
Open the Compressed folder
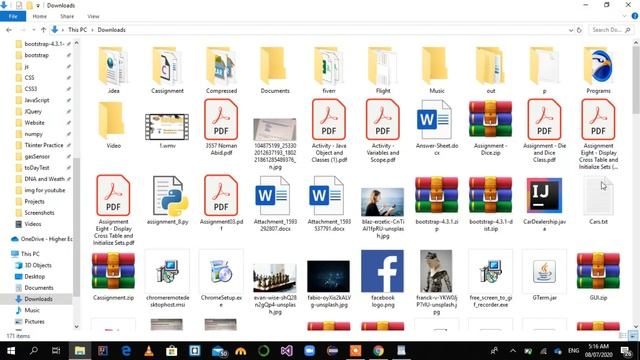[221, 70]
